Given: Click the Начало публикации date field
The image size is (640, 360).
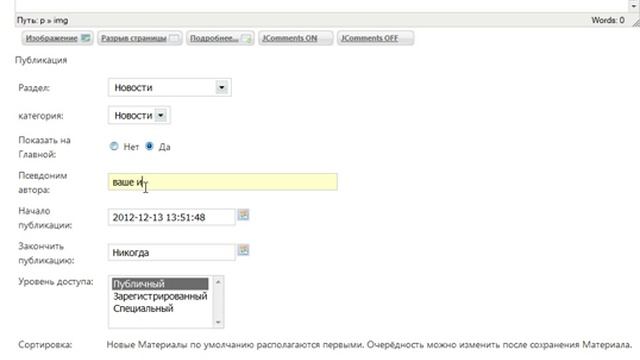Looking at the screenshot, I should pos(171,217).
